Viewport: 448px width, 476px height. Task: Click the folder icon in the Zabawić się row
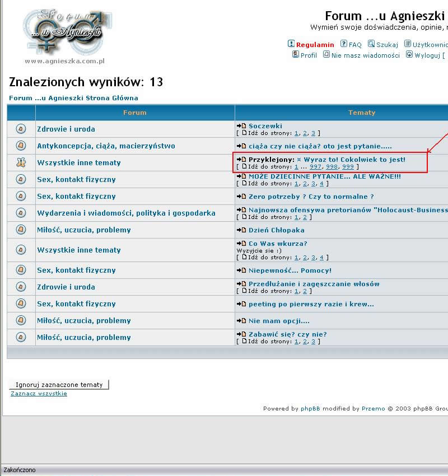coord(21,337)
